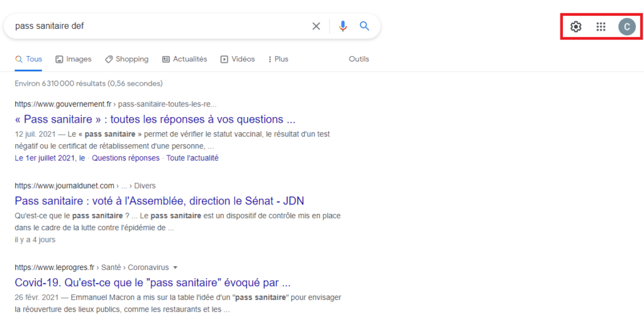This screenshot has height=319, width=644.
Task: Switch to the Images tab
Action: tap(74, 59)
